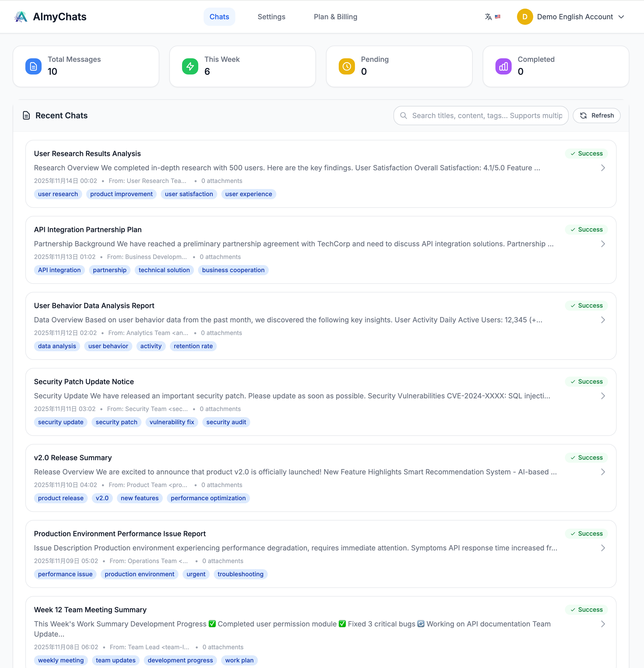Expand the Security Patch Update Notice chat
The image size is (644, 668).
click(x=603, y=396)
